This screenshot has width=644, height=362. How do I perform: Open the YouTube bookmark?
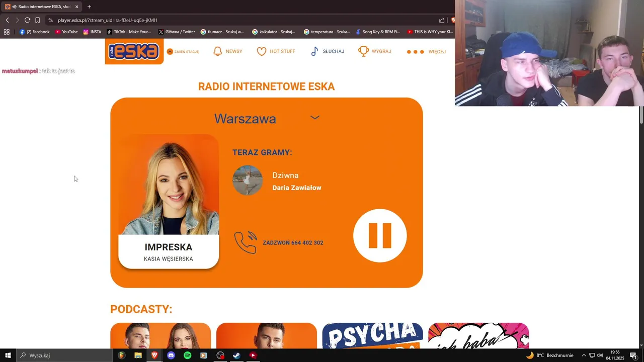pos(66,32)
